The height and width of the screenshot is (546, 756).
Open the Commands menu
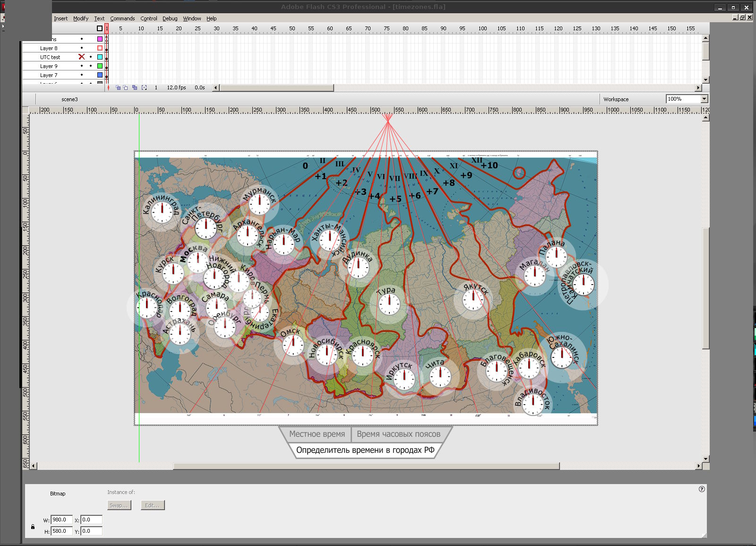[x=122, y=18]
